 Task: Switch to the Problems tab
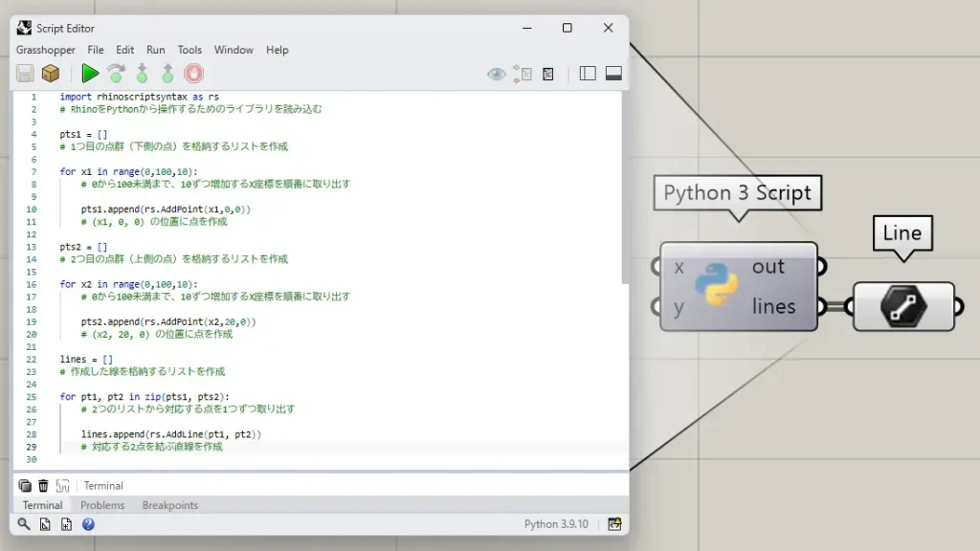102,505
